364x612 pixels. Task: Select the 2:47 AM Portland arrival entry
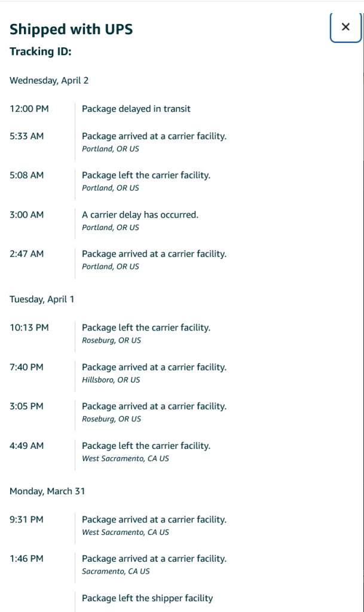click(x=154, y=254)
